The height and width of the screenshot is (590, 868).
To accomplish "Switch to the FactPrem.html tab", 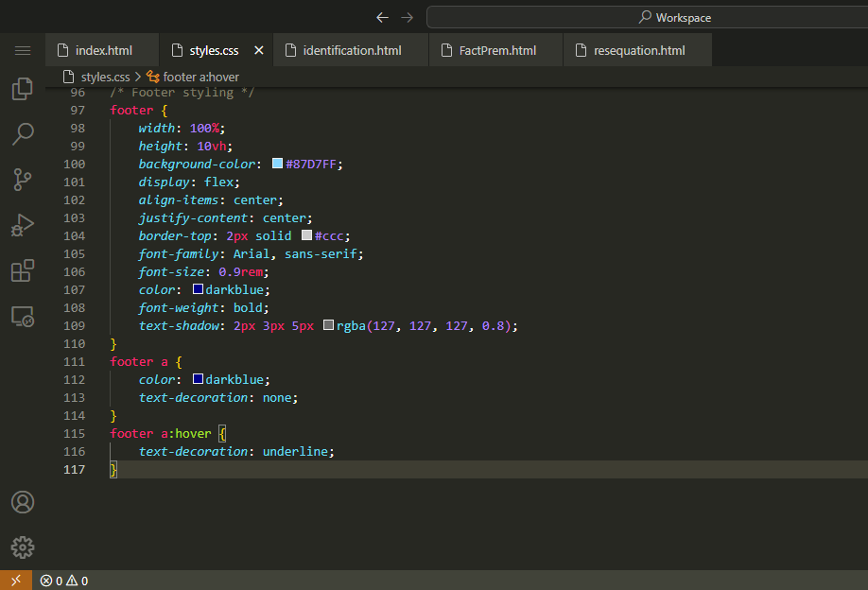I will pos(496,50).
